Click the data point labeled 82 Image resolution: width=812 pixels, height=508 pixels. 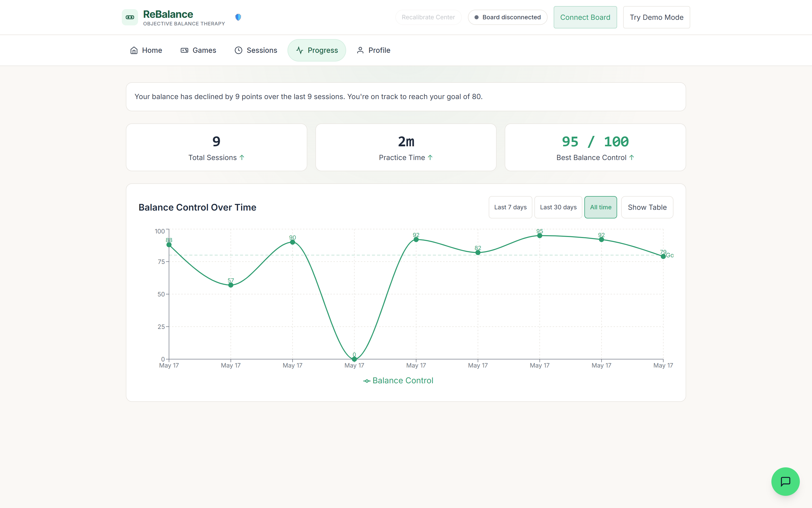tap(478, 253)
